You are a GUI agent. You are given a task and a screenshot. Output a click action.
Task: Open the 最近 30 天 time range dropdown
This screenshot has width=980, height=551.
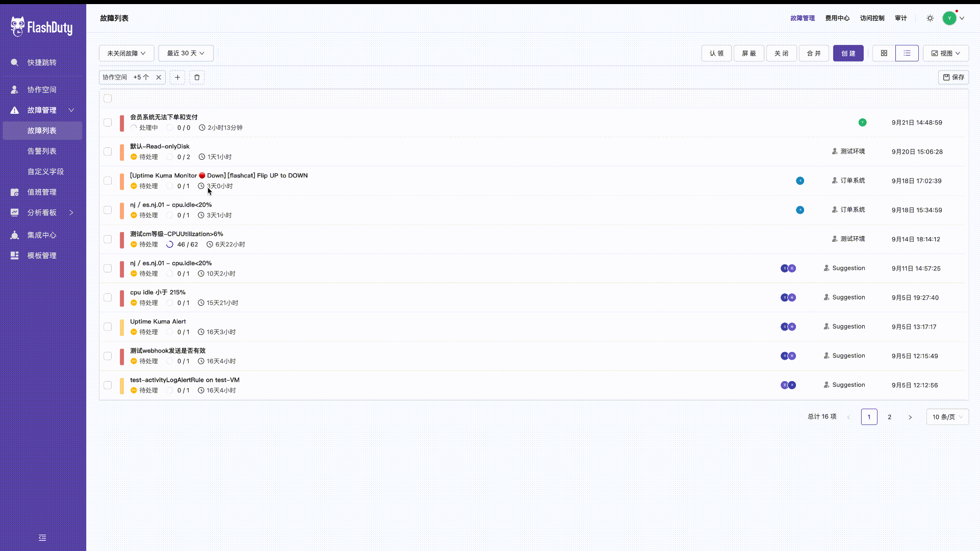point(186,53)
